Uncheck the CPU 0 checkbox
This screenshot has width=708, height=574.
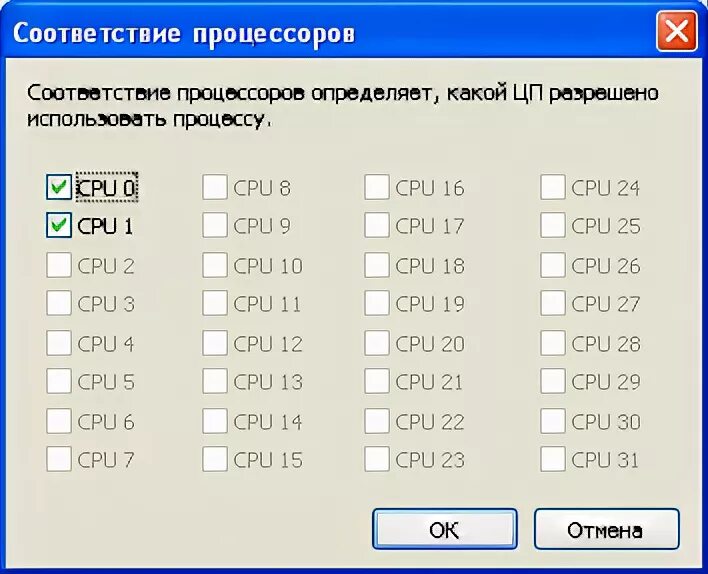(x=59, y=187)
